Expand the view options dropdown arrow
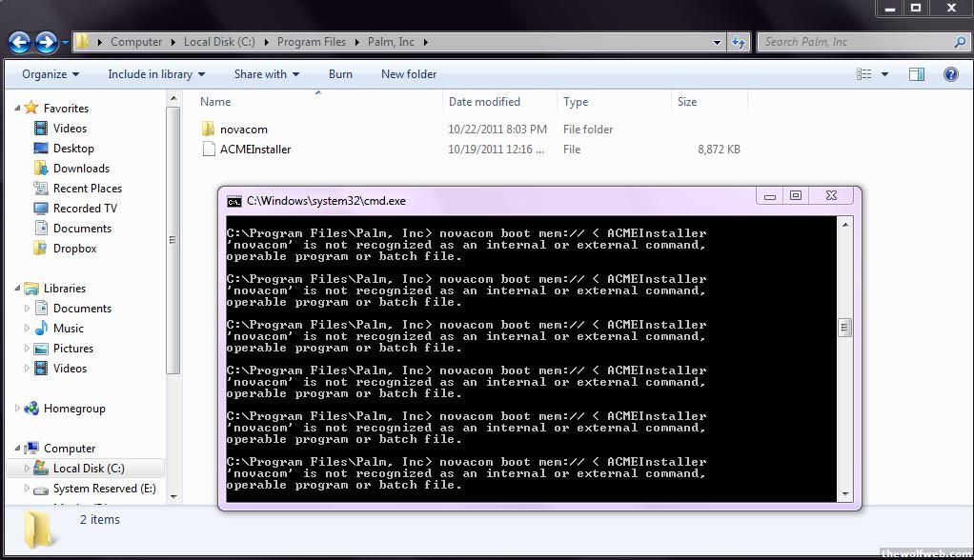Image resolution: width=974 pixels, height=560 pixels. (885, 74)
